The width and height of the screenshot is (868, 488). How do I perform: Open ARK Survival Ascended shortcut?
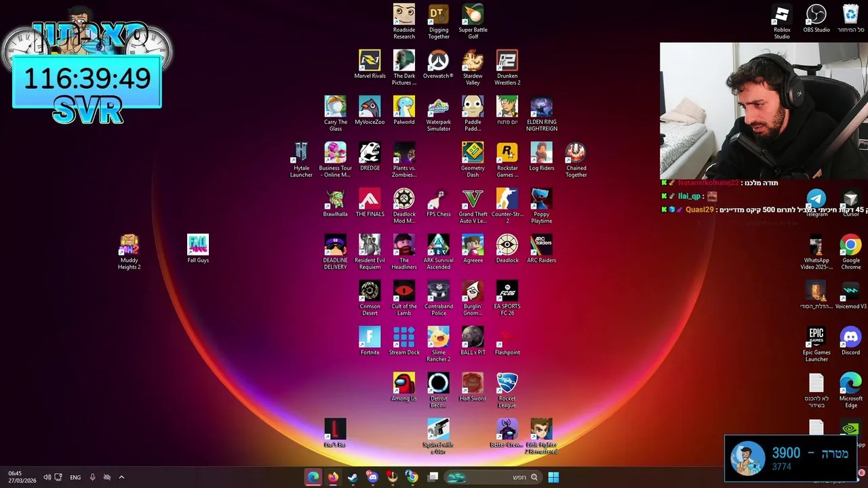click(439, 252)
